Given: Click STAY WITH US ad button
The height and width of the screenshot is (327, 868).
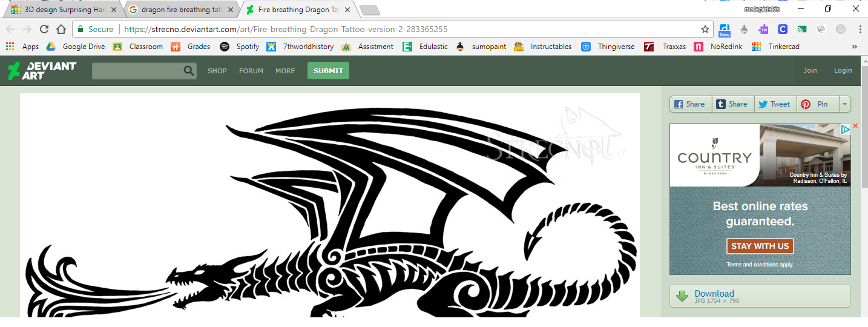Looking at the screenshot, I should tap(760, 246).
